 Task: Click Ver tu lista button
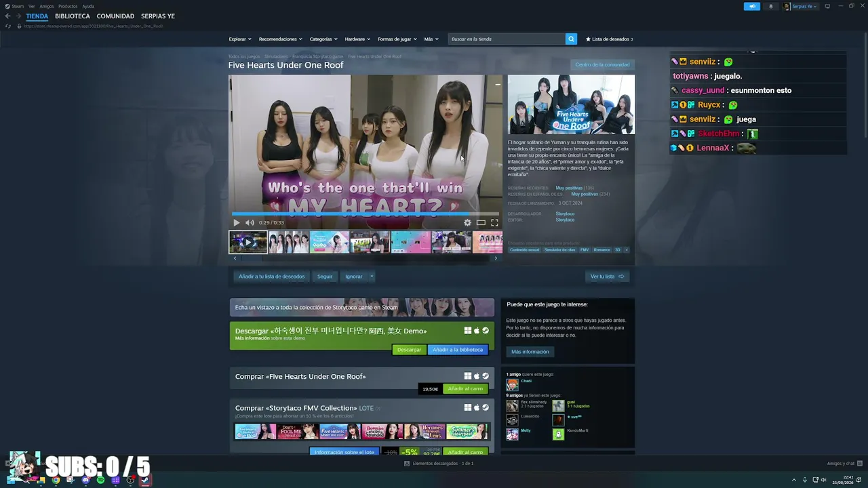[x=607, y=277]
